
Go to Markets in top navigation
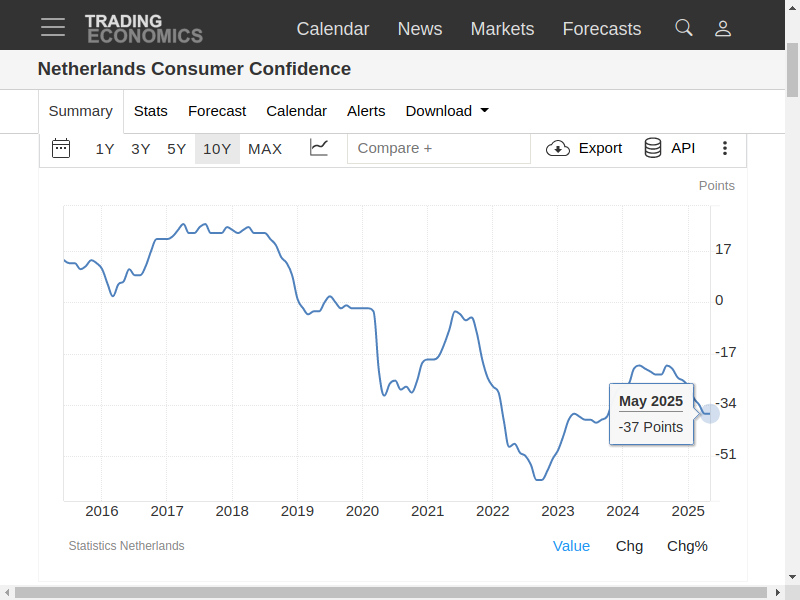point(502,29)
